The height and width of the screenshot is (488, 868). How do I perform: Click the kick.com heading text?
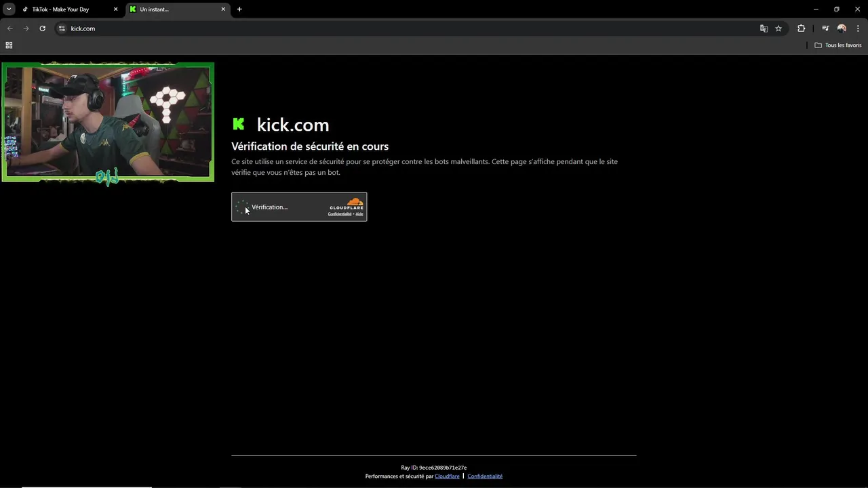point(293,125)
